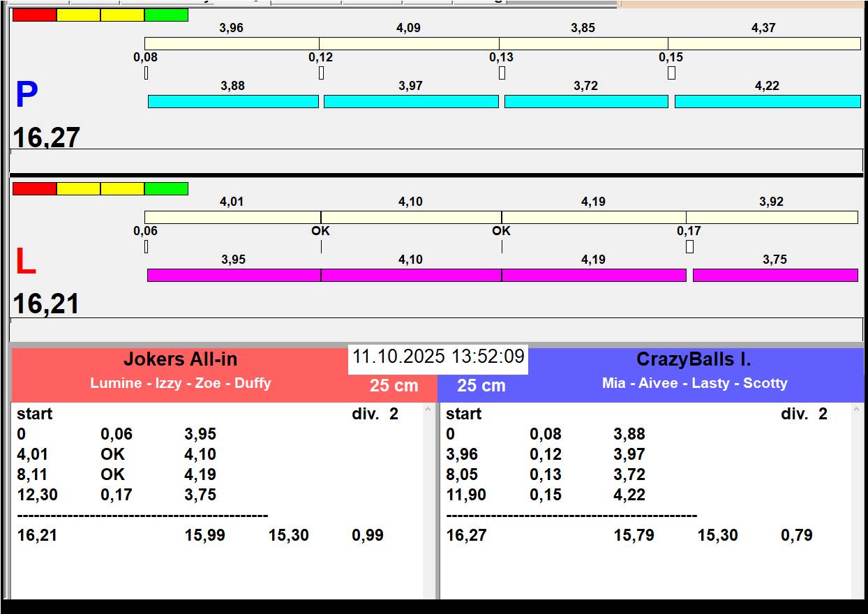Viewport: 868px width, 614px height.
Task: Select the cyan bar labeled 4,22
Action: pyautogui.click(x=768, y=101)
